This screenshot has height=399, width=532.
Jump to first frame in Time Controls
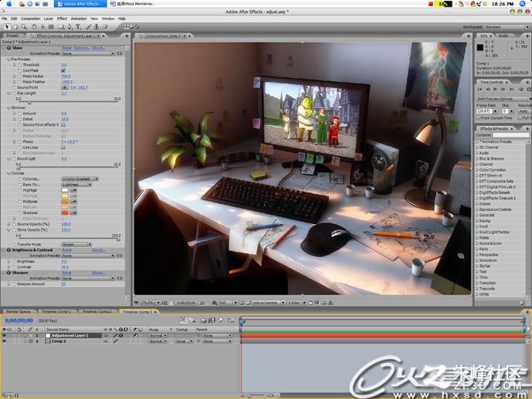click(x=480, y=89)
